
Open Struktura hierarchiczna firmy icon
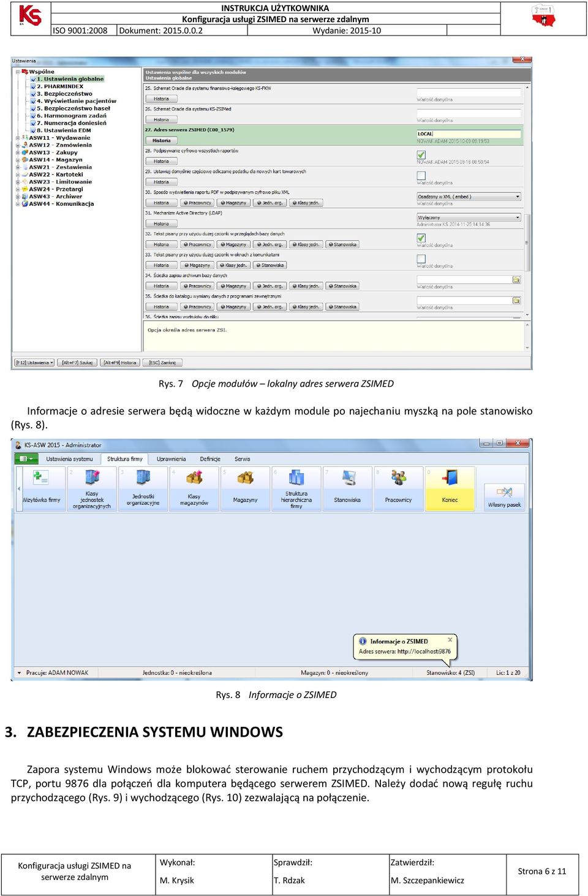coord(296,488)
